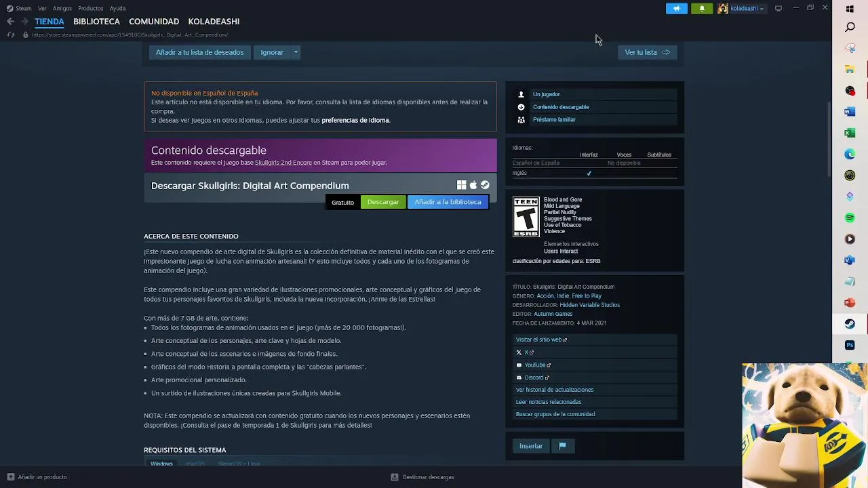
Task: Reload the store page
Action: [10, 35]
